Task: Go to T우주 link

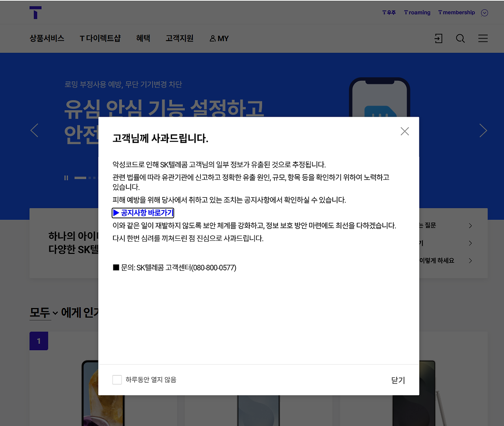Action: click(389, 13)
